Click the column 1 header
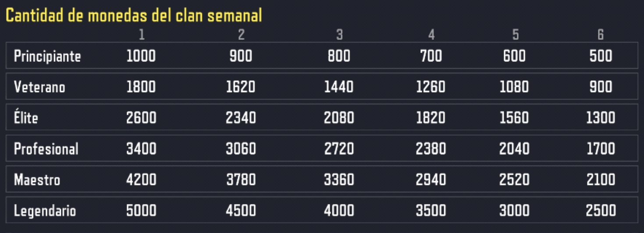The height and width of the screenshot is (233, 644). click(142, 35)
